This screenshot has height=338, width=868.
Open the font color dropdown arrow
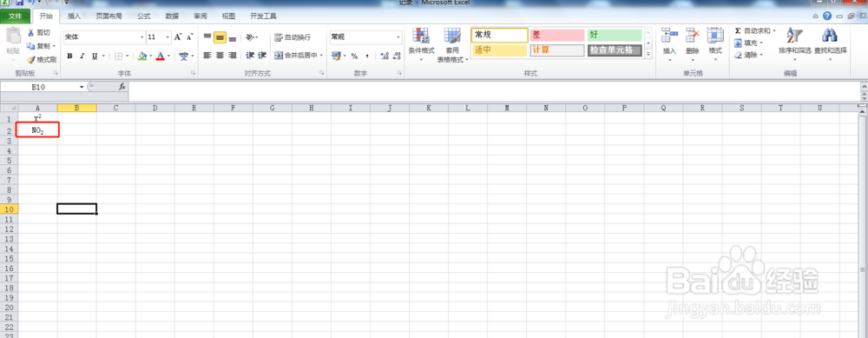pos(168,56)
